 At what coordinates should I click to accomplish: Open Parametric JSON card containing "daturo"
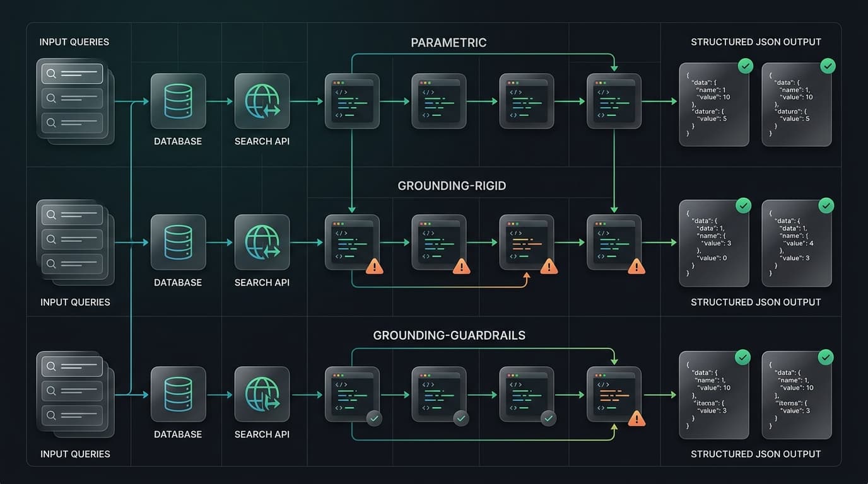point(797,105)
